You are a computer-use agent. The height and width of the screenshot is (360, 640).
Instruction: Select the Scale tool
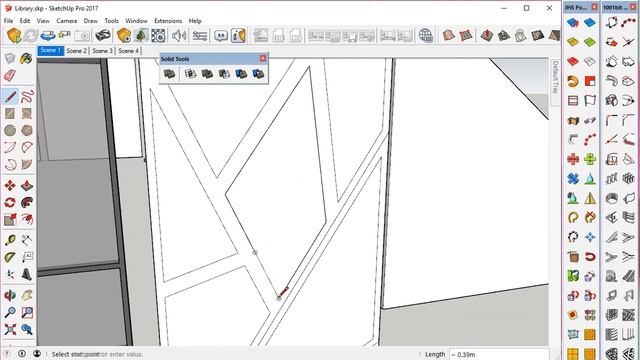click(10, 220)
